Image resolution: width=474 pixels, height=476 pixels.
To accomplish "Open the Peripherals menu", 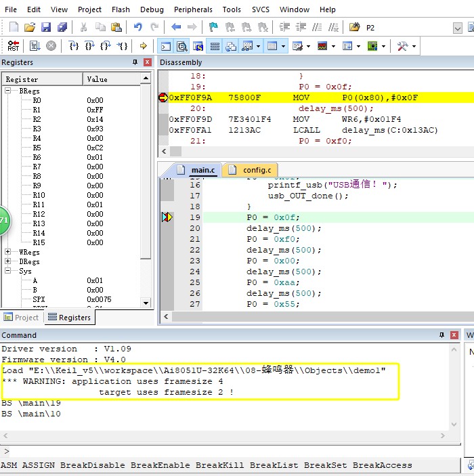I will click(193, 9).
